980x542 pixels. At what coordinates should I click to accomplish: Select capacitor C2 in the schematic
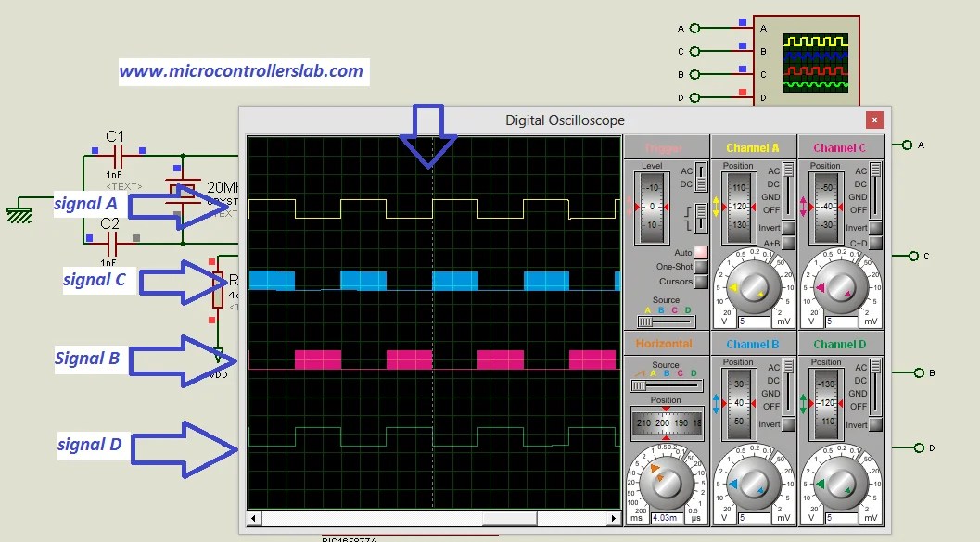[112, 242]
